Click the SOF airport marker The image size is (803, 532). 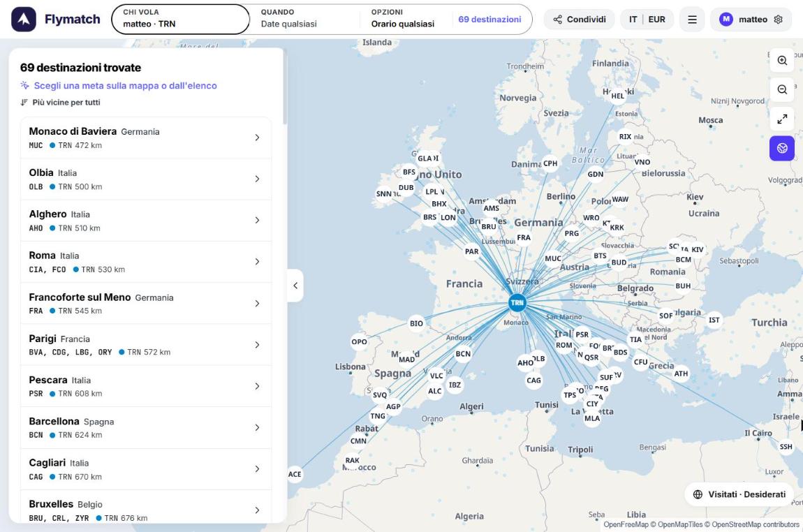665,316
